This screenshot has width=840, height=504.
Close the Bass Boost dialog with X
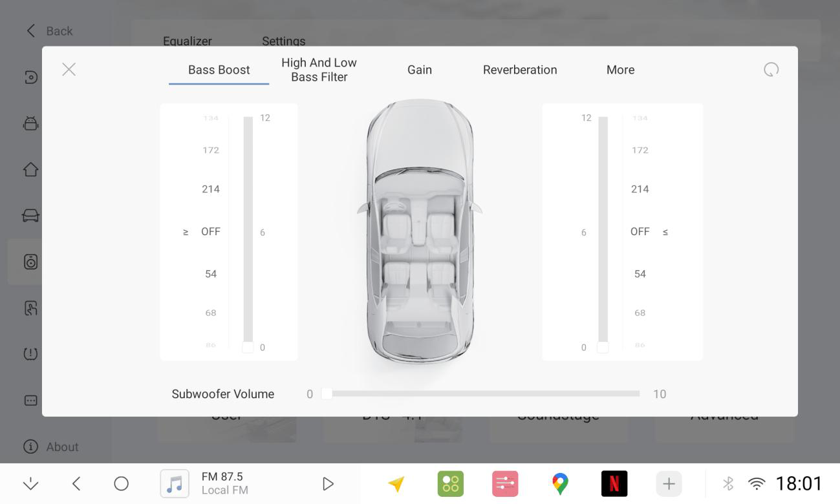point(69,69)
